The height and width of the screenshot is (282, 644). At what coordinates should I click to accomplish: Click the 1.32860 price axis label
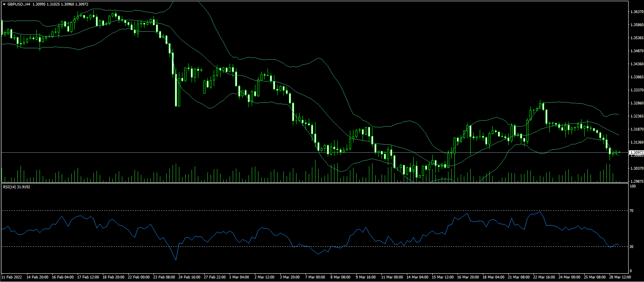tap(636, 103)
